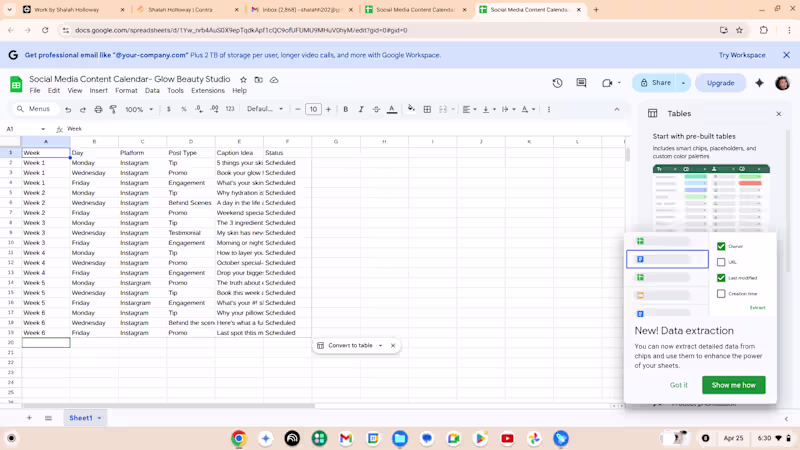Open Google Sheets home icon
The width and height of the screenshot is (800, 450).
[x=16, y=84]
